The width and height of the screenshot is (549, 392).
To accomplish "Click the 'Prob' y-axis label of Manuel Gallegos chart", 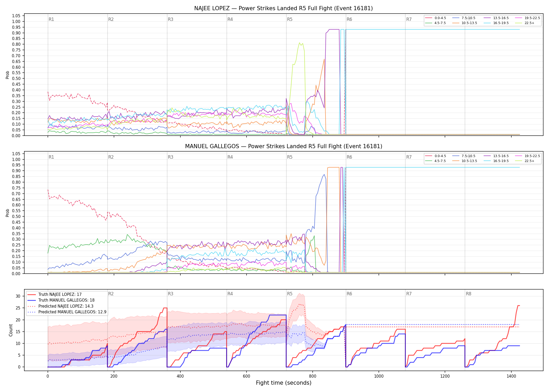I will (x=8, y=213).
